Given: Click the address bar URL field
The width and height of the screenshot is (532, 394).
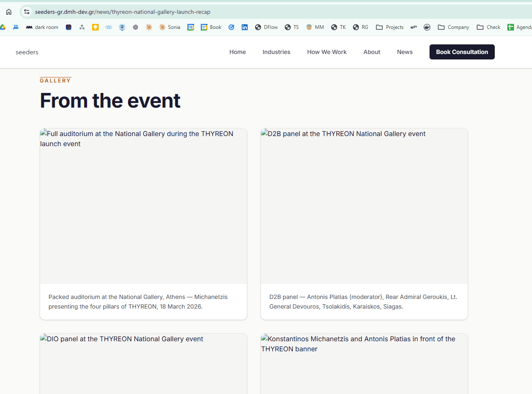Looking at the screenshot, I should coord(276,12).
